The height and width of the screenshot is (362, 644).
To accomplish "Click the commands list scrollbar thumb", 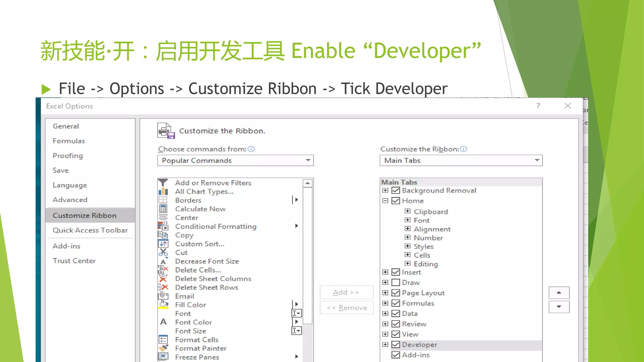I will [308, 255].
